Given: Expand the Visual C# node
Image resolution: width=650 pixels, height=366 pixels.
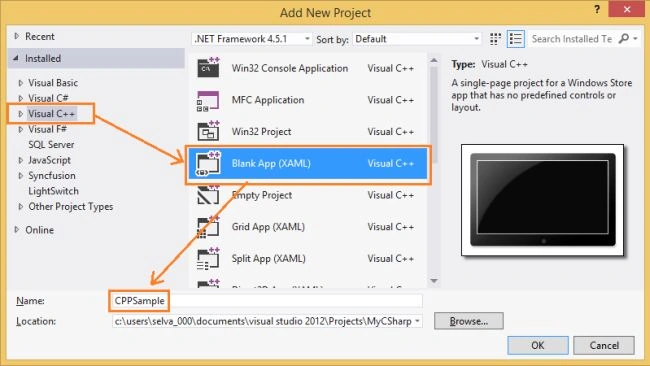Looking at the screenshot, I should (21, 98).
